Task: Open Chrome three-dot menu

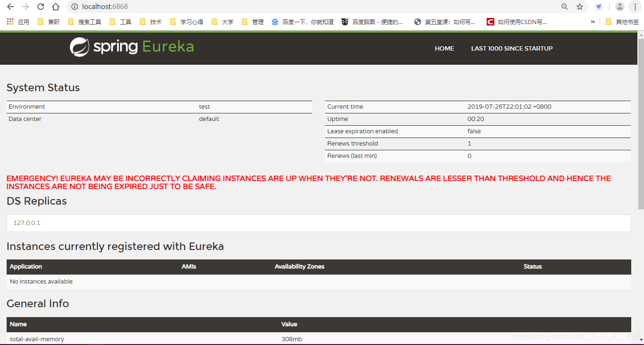Action: point(635,7)
